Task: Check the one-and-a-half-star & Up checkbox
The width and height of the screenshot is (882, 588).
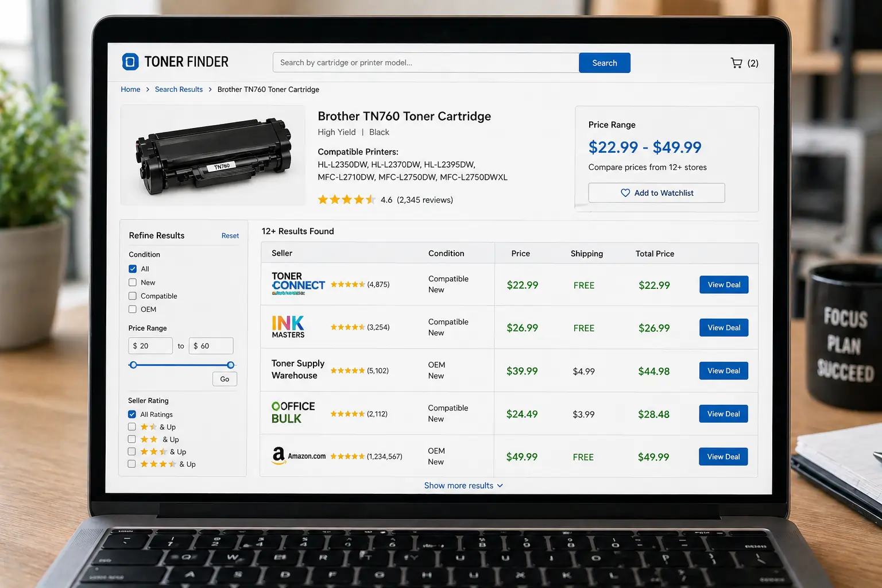Action: coord(132,427)
